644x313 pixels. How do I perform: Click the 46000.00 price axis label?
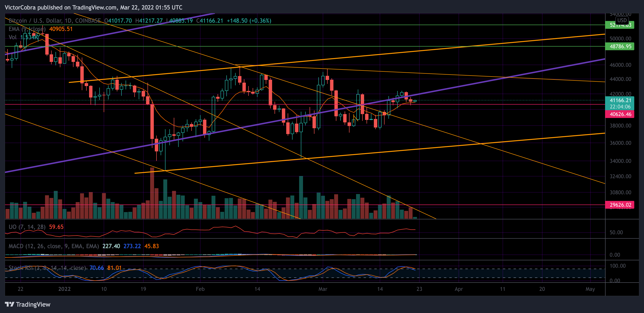(x=620, y=65)
